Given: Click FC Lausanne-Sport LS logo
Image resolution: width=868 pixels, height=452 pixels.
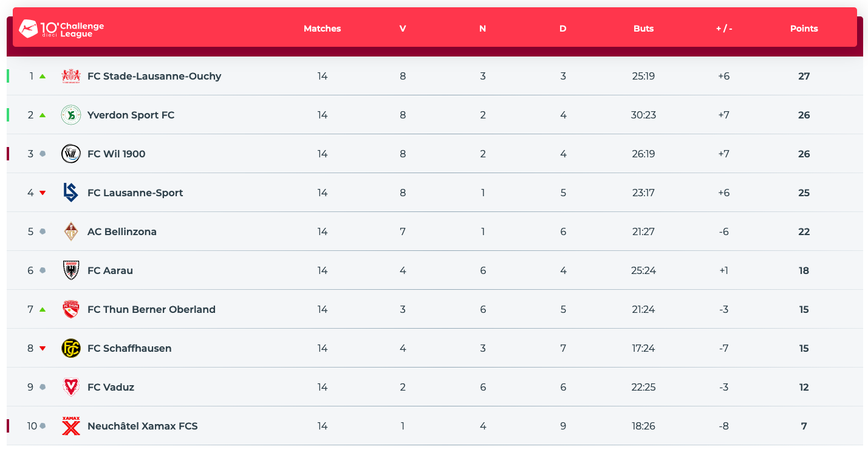Looking at the screenshot, I should [x=71, y=193].
